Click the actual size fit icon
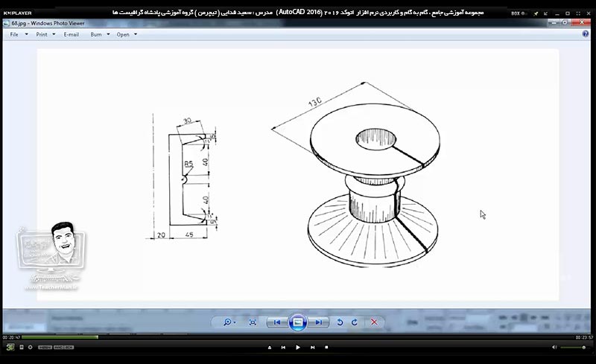596x364 pixels. pos(253,322)
